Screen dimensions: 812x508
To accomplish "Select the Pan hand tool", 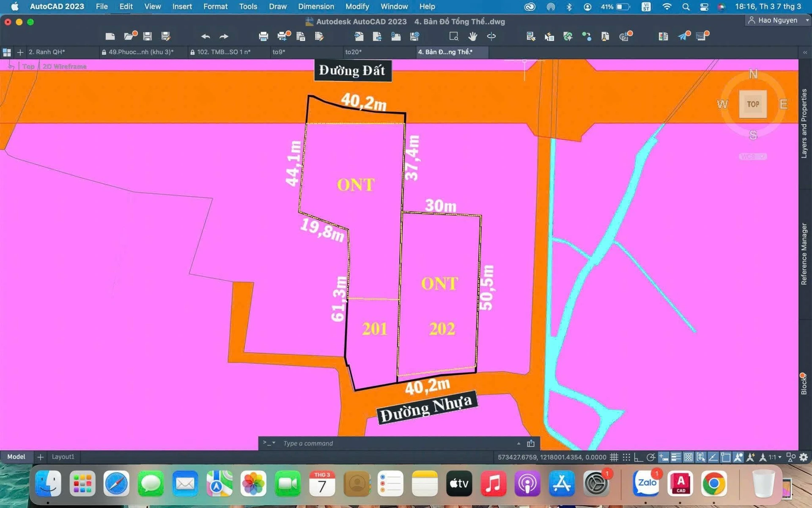I will 473,36.
